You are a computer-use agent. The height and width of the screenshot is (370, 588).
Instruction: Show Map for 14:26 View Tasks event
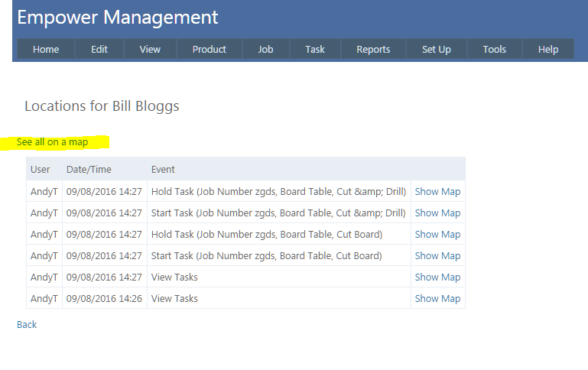[x=437, y=299]
